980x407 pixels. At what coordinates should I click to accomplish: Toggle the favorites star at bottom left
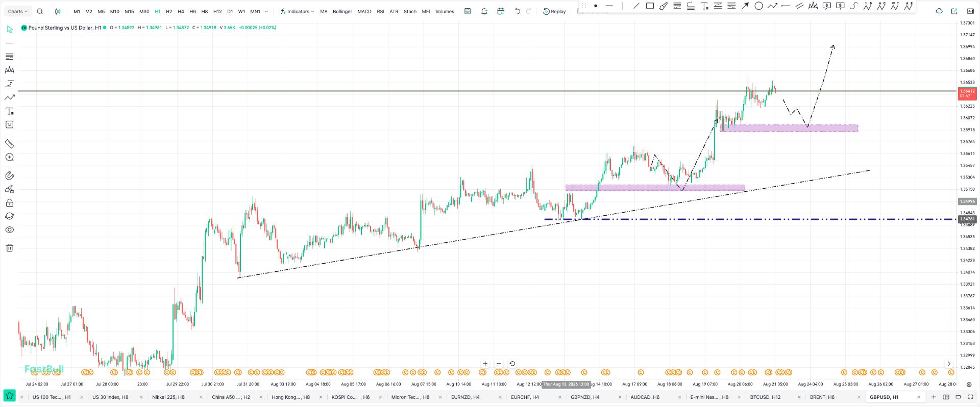point(9,396)
